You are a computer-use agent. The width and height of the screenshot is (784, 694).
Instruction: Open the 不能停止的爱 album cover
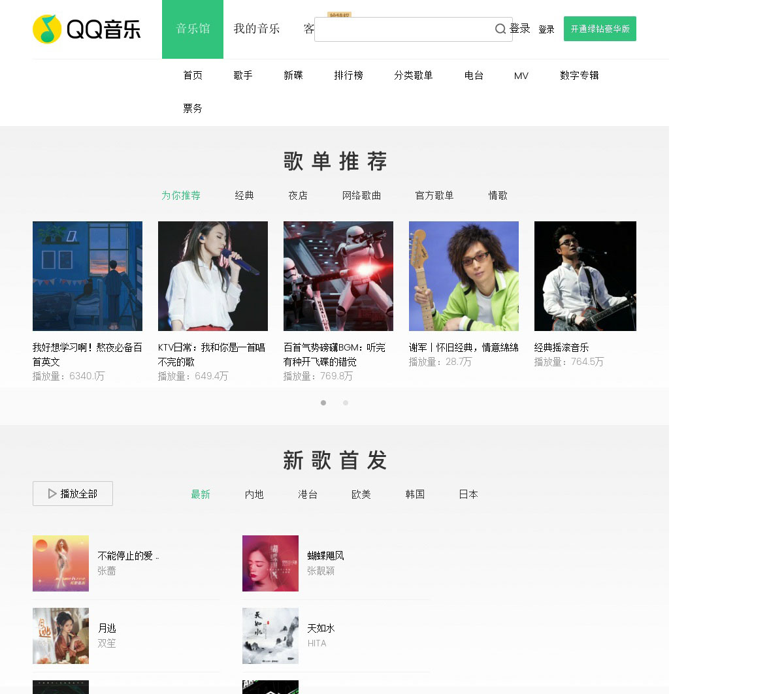coord(61,563)
